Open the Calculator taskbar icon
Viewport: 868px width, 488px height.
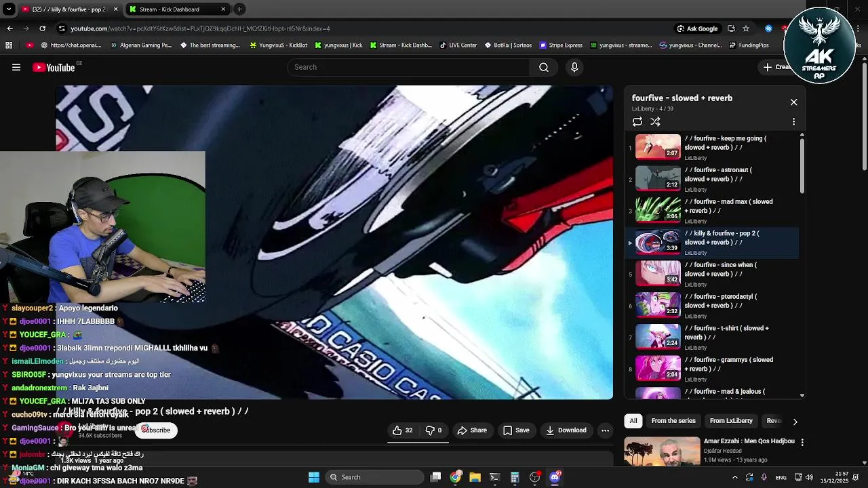pyautogui.click(x=515, y=477)
